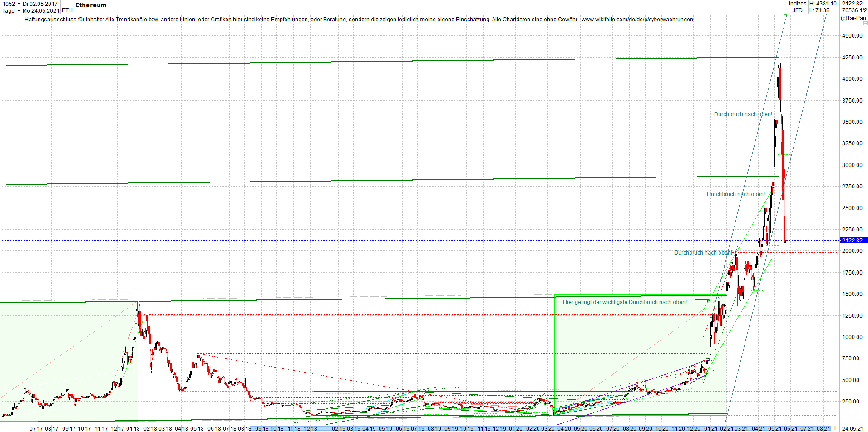The height and width of the screenshot is (432, 868).
Task: Click the 07 17 time axis label
Action: [36, 428]
